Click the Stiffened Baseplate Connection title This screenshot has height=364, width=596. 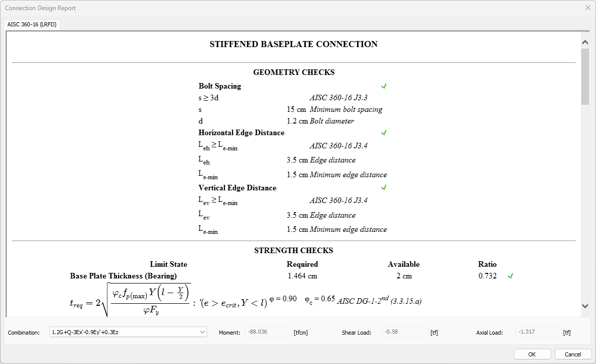point(293,44)
